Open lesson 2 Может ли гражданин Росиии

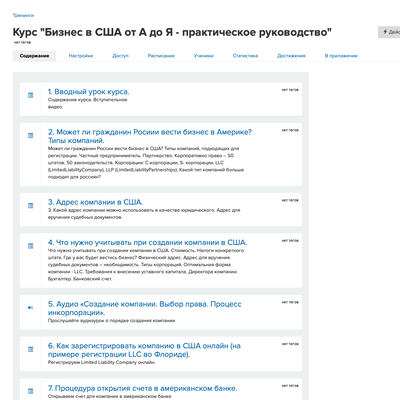click(x=150, y=136)
